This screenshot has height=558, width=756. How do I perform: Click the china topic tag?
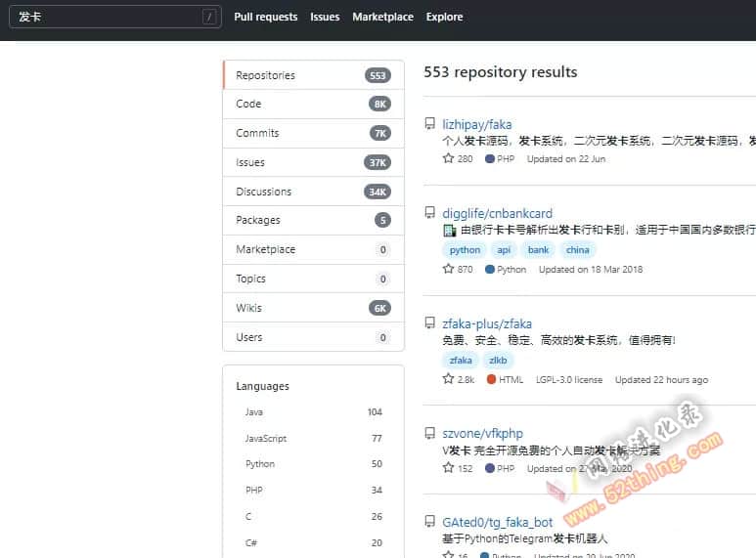[x=578, y=250]
